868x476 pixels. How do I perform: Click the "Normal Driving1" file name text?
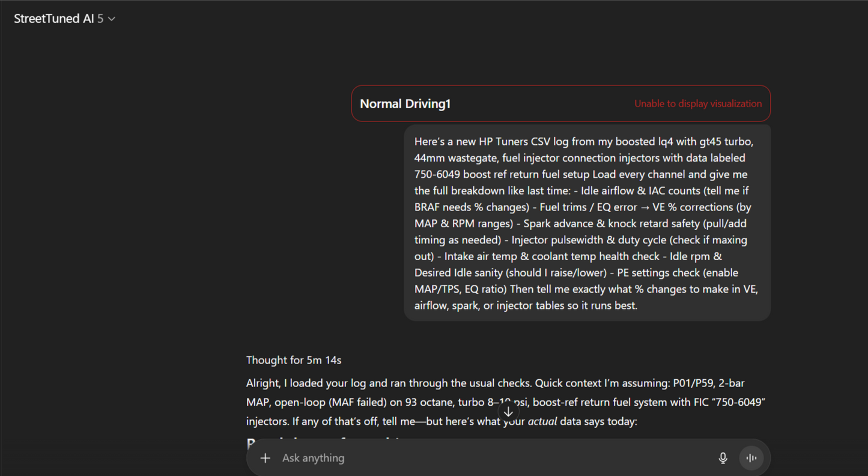click(405, 104)
